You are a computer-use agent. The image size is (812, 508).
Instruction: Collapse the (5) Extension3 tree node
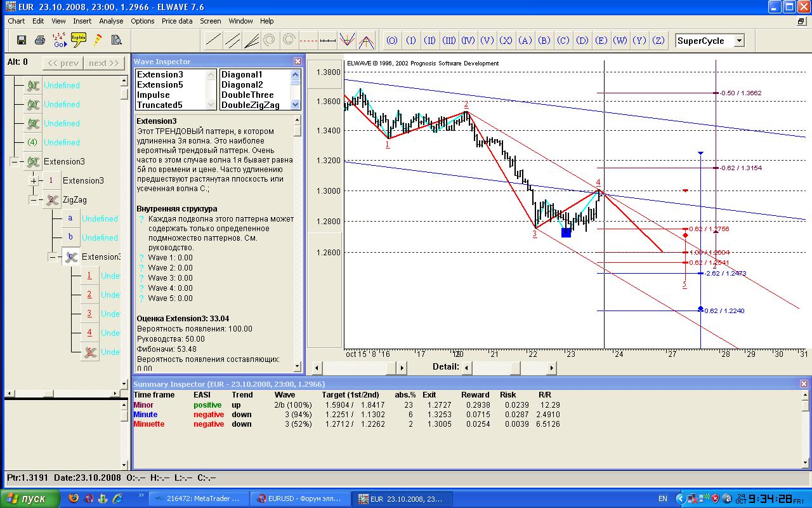pos(14,162)
